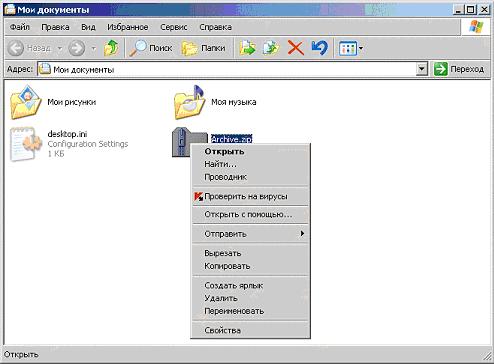
Task: Expand the Отправить submenu
Action: pos(250,234)
